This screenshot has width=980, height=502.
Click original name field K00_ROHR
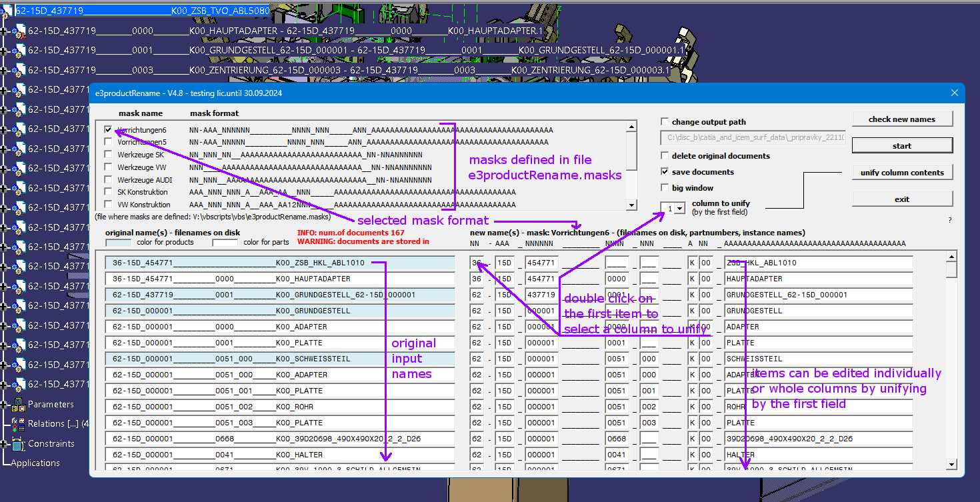[280, 407]
